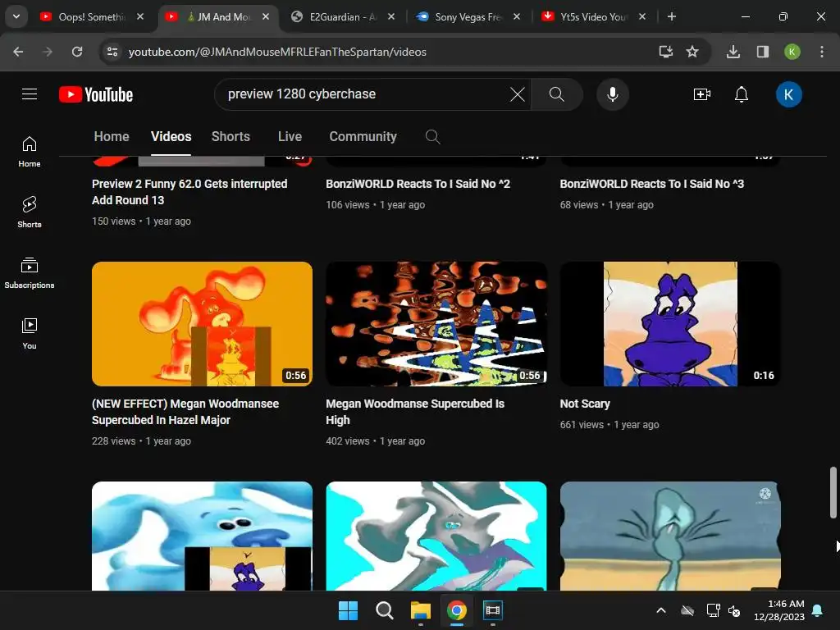The height and width of the screenshot is (630, 840).
Task: Close the E2Guardian tab
Action: click(x=391, y=16)
